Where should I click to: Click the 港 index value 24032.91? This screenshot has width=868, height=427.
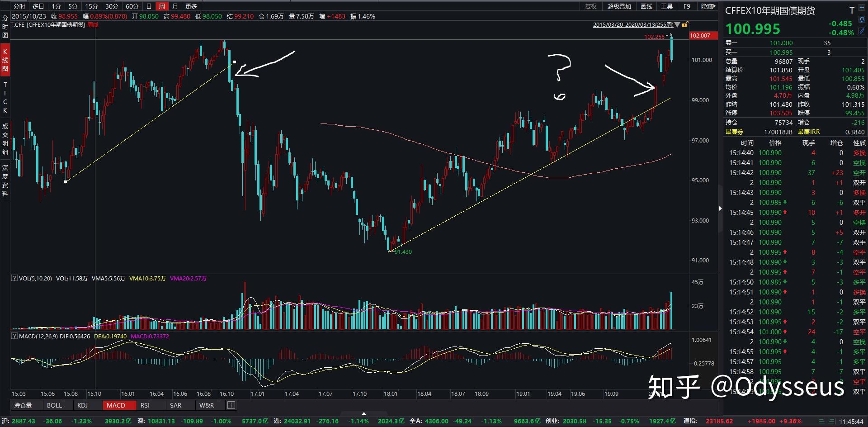[x=297, y=421]
